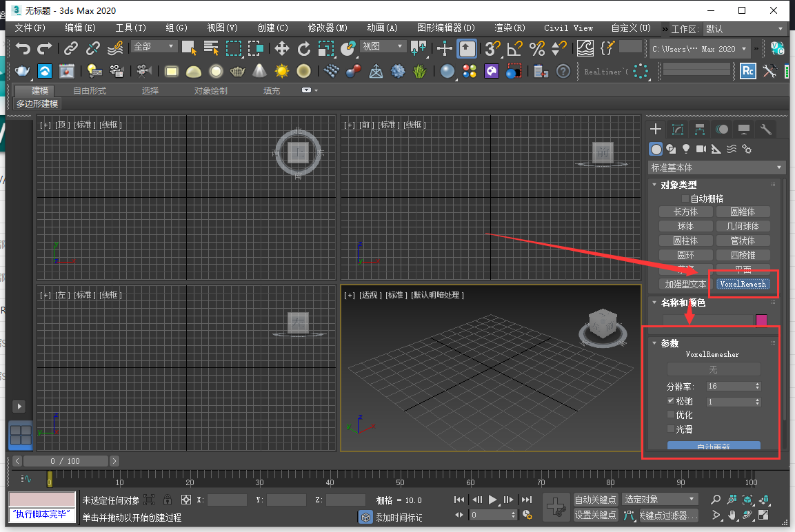Collapse the 名称和颜色 rollout
This screenshot has height=532, width=795.
click(654, 303)
